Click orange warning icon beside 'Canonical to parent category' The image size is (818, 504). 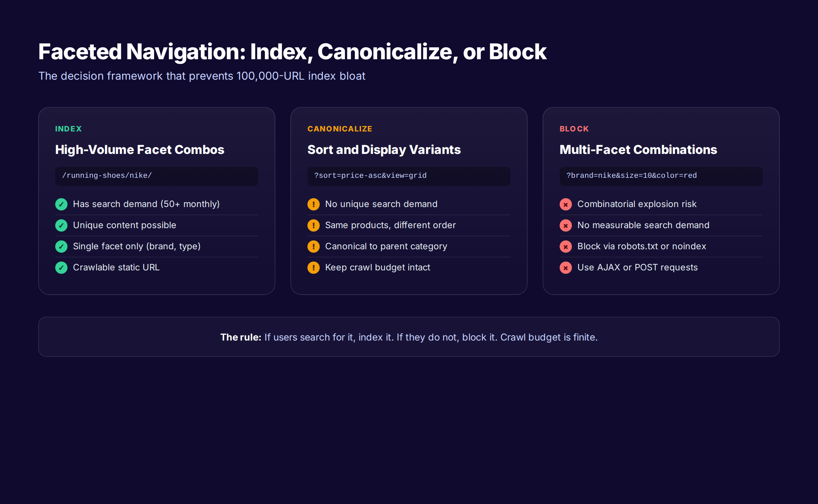point(314,247)
